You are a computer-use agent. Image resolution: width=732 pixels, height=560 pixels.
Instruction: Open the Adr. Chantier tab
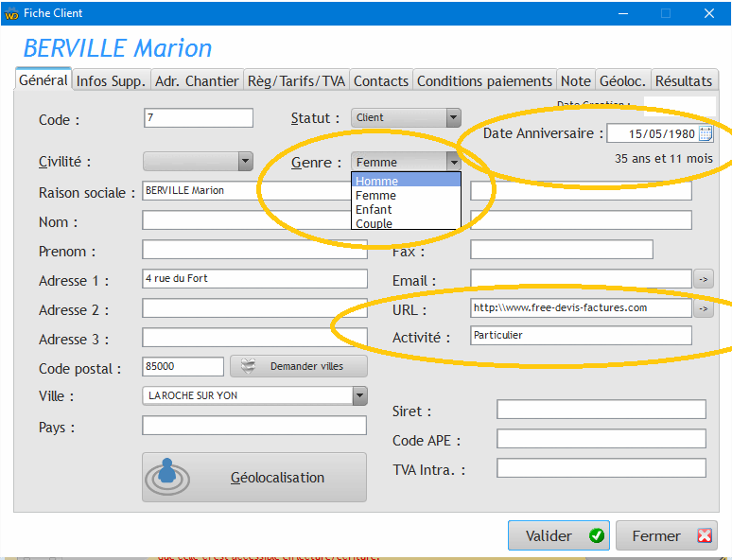197,81
